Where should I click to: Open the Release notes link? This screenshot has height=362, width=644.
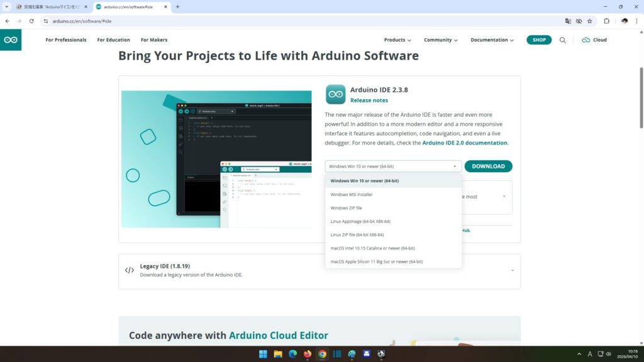coord(369,101)
